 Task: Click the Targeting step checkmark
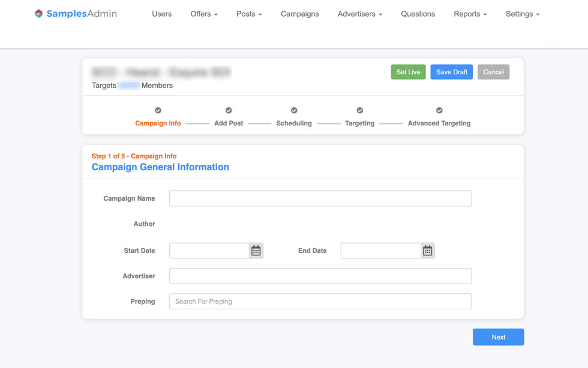coord(359,110)
